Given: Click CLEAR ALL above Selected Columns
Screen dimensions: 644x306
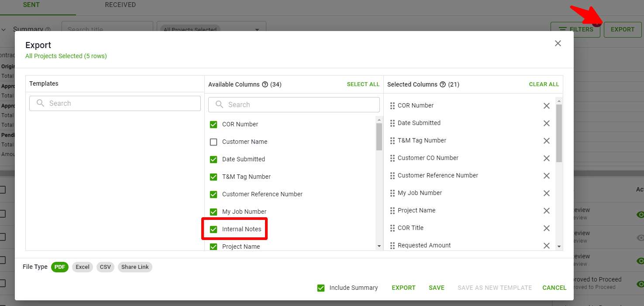Looking at the screenshot, I should coord(544,84).
